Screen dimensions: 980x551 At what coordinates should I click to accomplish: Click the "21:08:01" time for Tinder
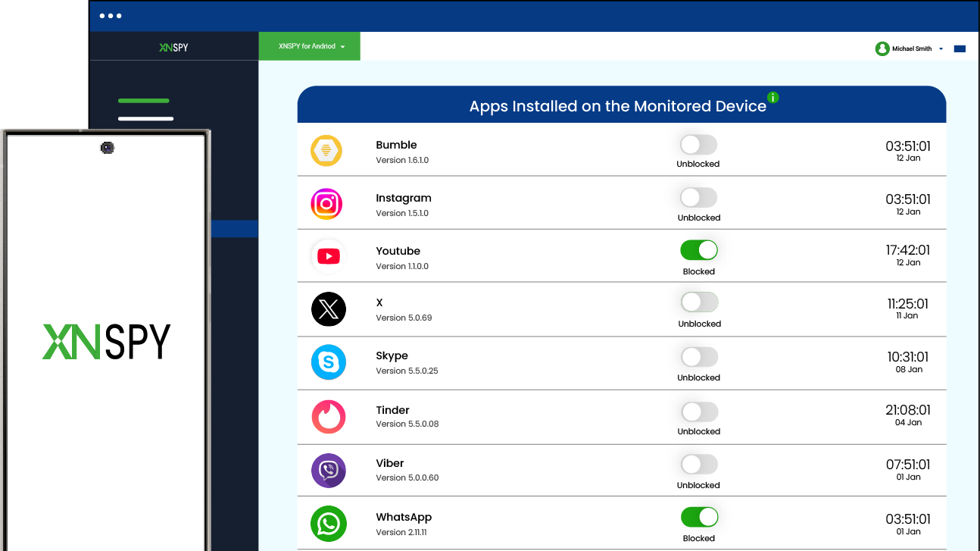908,410
